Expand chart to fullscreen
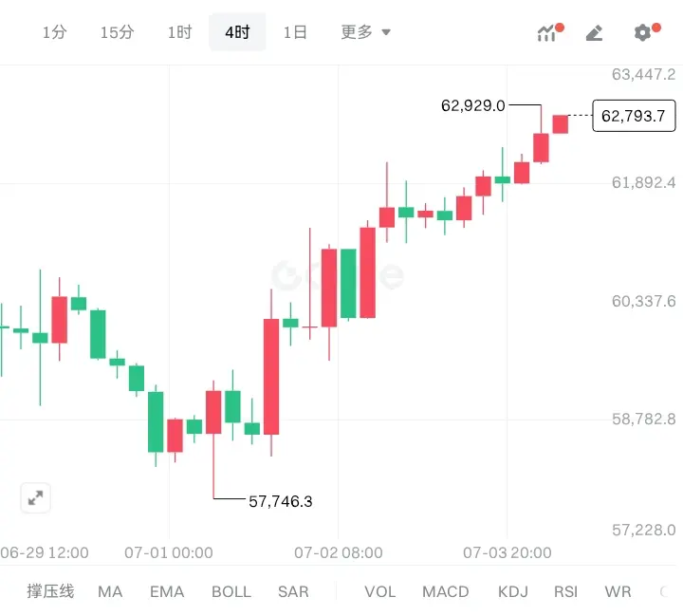This screenshot has height=616, width=683. (35, 498)
